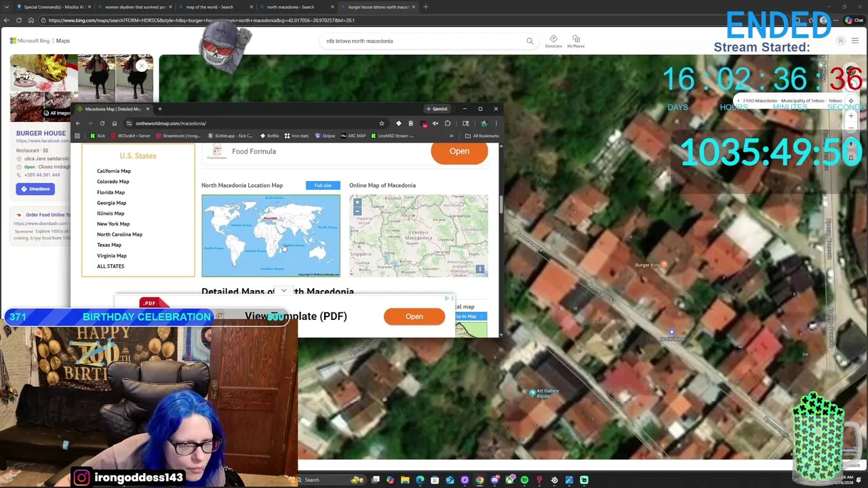Image resolution: width=868 pixels, height=488 pixels.
Task: Open the Eklipse bookmark
Action: (x=325, y=136)
